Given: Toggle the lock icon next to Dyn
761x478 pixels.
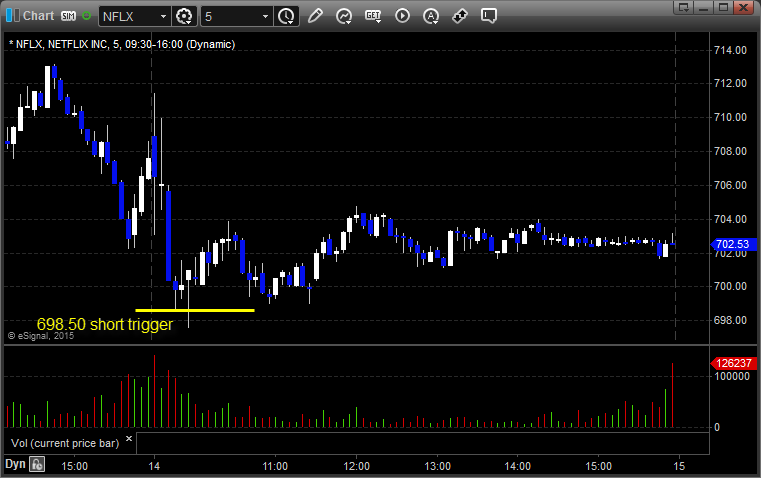Looking at the screenshot, I should tap(37, 464).
